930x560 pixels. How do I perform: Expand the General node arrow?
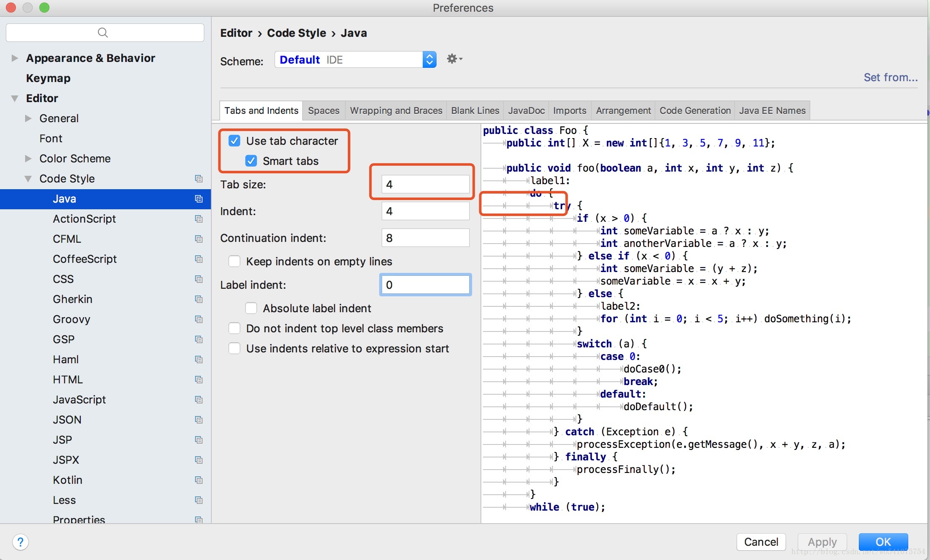[x=28, y=118]
